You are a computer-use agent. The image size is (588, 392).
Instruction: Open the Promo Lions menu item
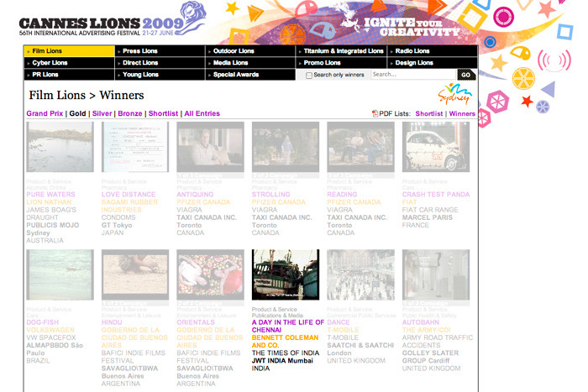341,63
